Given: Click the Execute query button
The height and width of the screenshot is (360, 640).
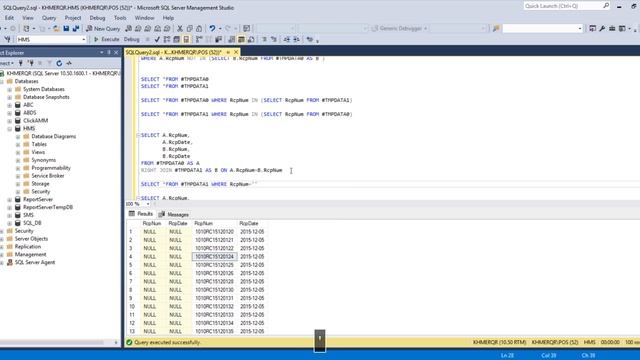Looking at the screenshot, I should pyautogui.click(x=107, y=40).
